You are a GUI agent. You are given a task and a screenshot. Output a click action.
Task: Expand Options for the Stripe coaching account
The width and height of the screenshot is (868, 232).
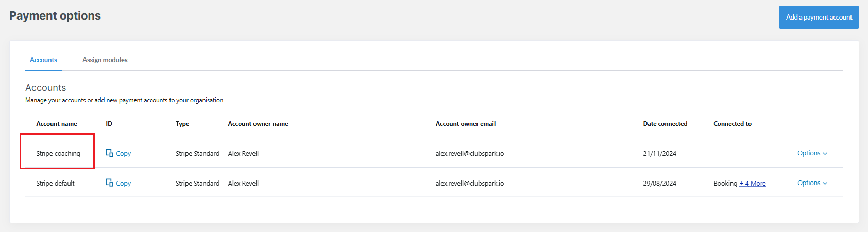coord(812,153)
